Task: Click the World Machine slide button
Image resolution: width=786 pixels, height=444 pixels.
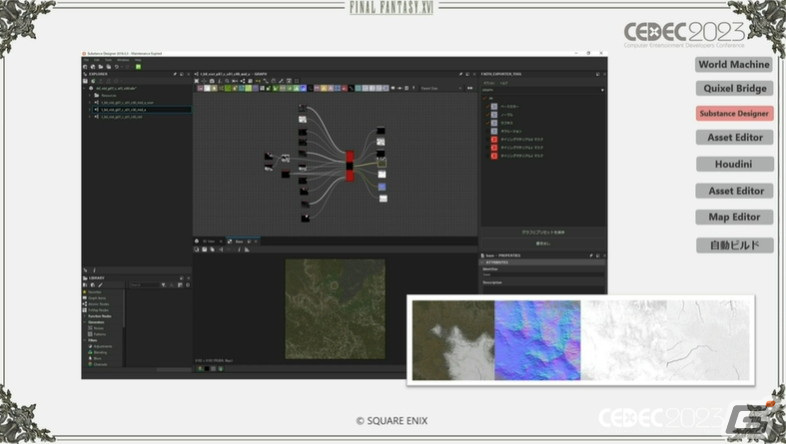Action: click(734, 64)
